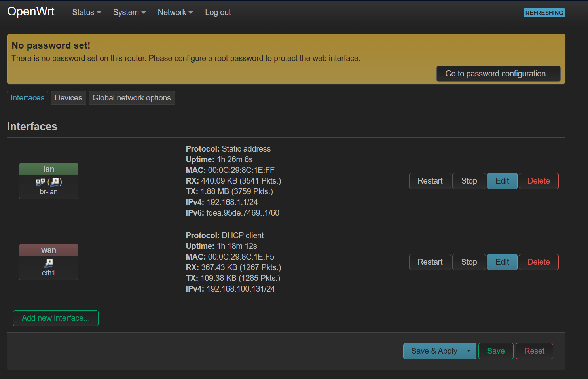
Task: Click Log out in the top menu
Action: tap(218, 12)
